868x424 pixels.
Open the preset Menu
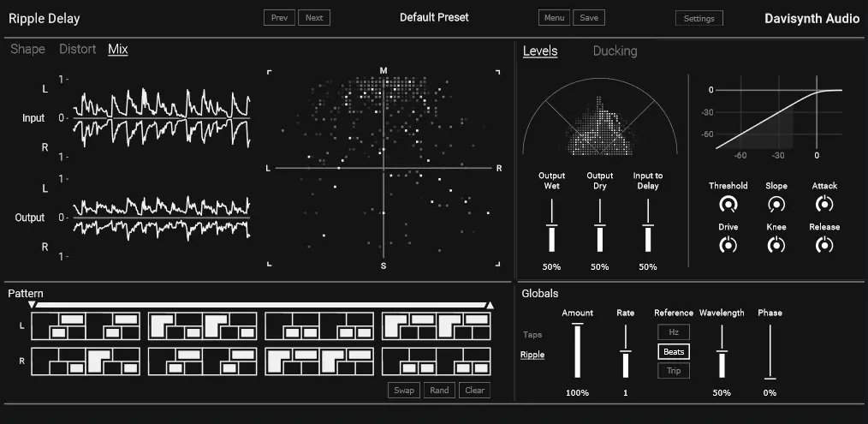click(554, 18)
